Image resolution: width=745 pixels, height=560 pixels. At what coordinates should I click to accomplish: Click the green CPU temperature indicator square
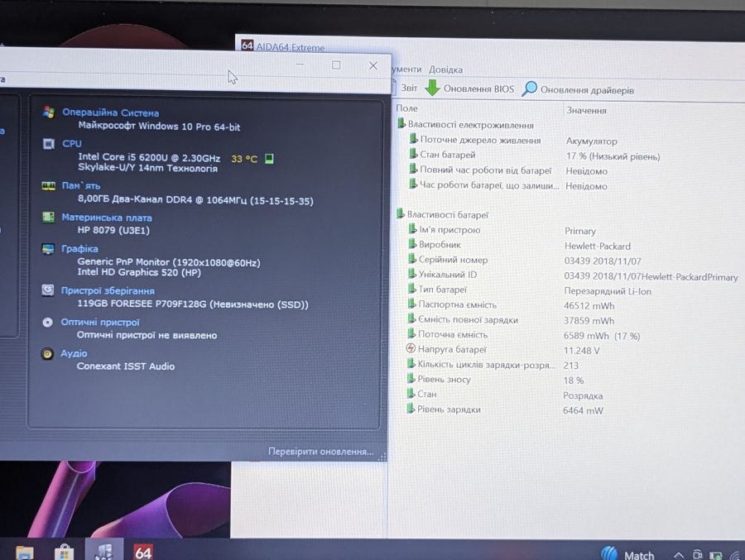(269, 158)
